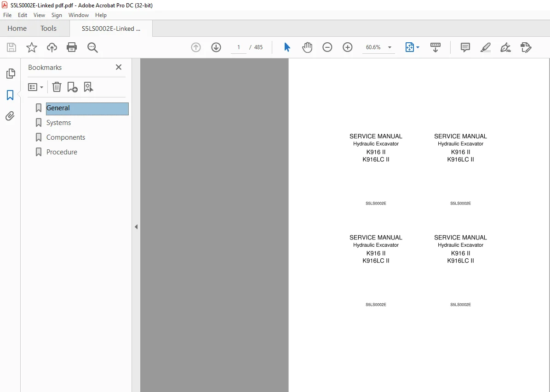Open the View menu
The image size is (550, 392).
(x=39, y=15)
